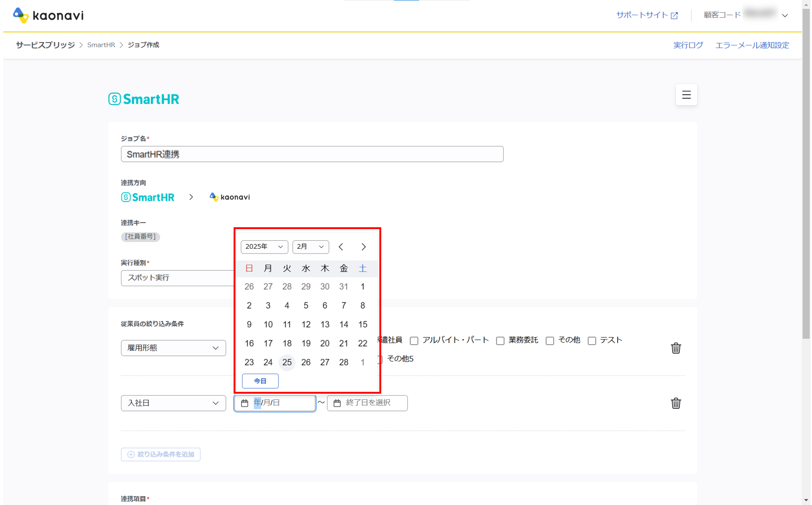Select February 14 in calendar
The height and width of the screenshot is (505, 812).
click(x=344, y=325)
